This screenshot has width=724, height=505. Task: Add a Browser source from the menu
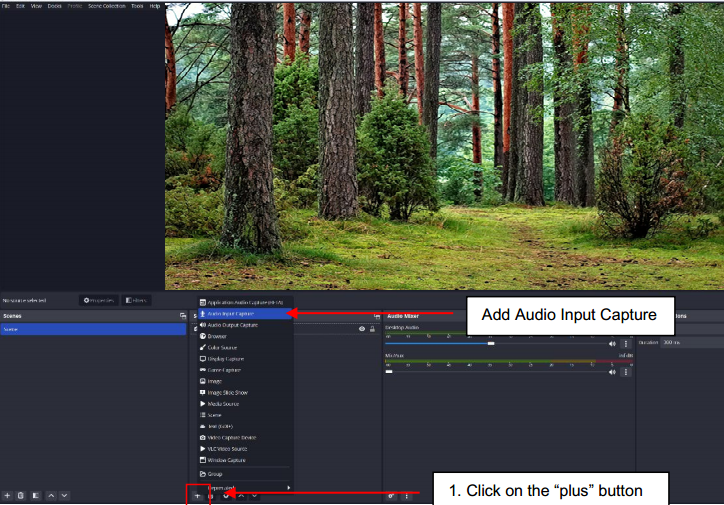(245, 336)
